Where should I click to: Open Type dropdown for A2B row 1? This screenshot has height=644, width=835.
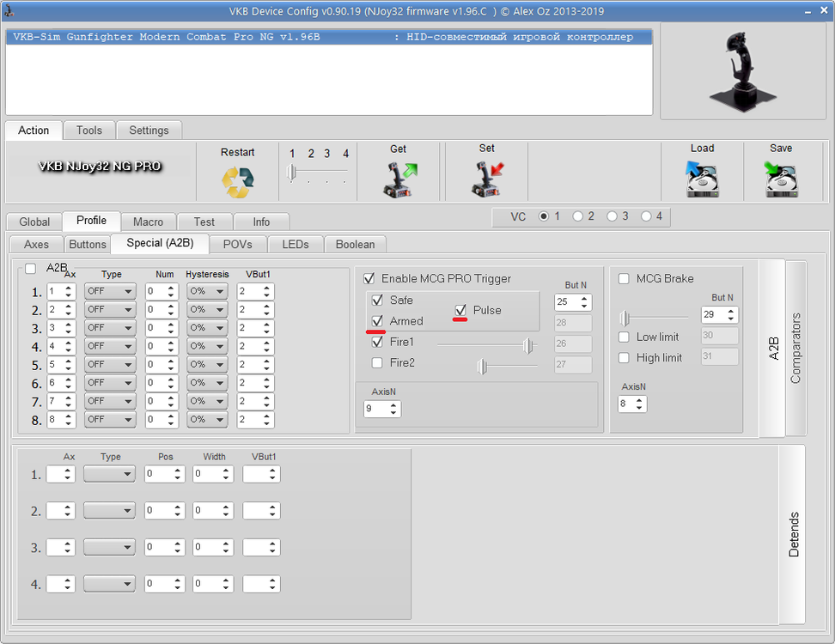pos(110,291)
